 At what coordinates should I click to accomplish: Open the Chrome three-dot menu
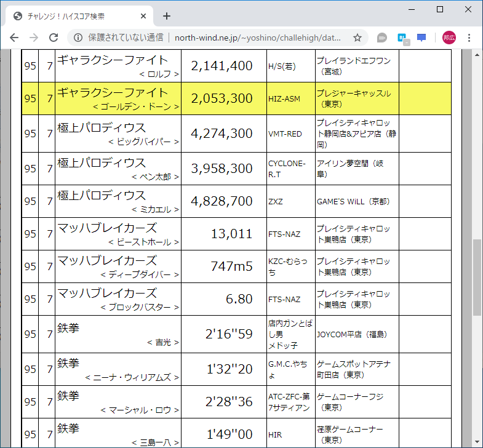click(469, 38)
